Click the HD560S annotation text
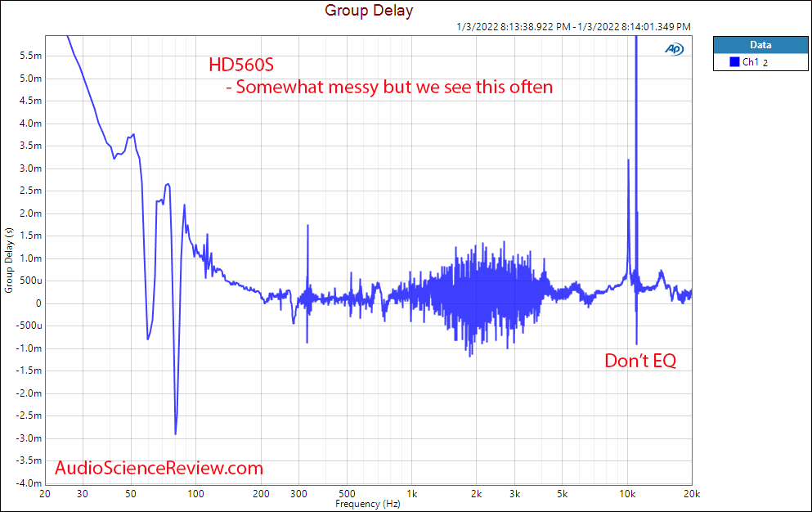 pyautogui.click(x=241, y=65)
